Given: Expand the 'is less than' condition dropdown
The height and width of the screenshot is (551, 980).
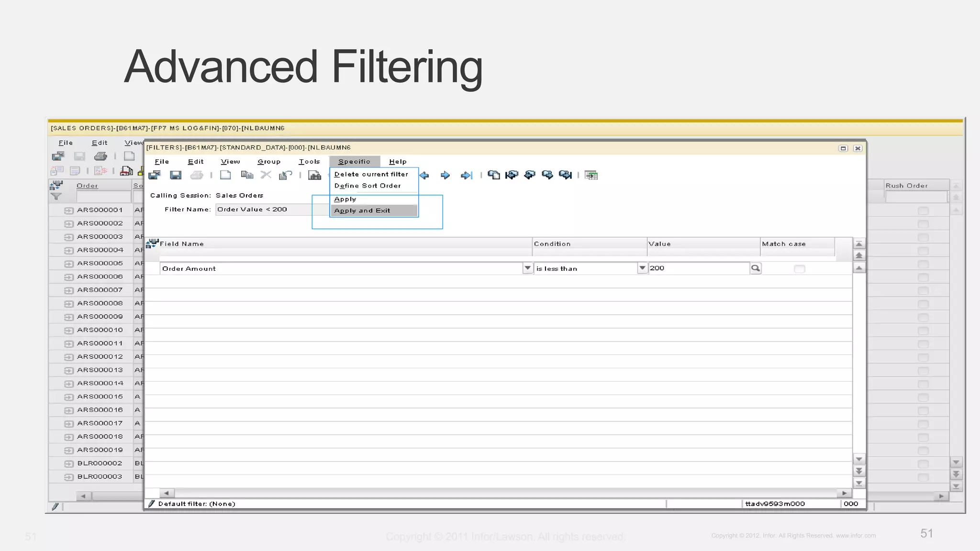Looking at the screenshot, I should point(642,268).
